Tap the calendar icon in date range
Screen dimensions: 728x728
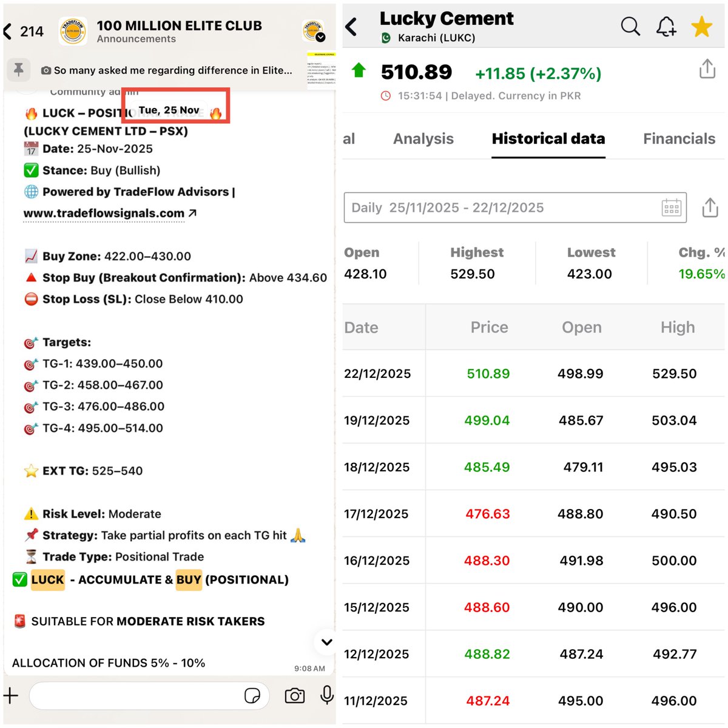point(672,207)
